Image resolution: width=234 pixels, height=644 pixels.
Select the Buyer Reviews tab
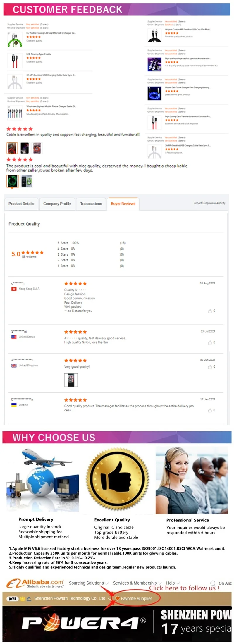(123, 204)
